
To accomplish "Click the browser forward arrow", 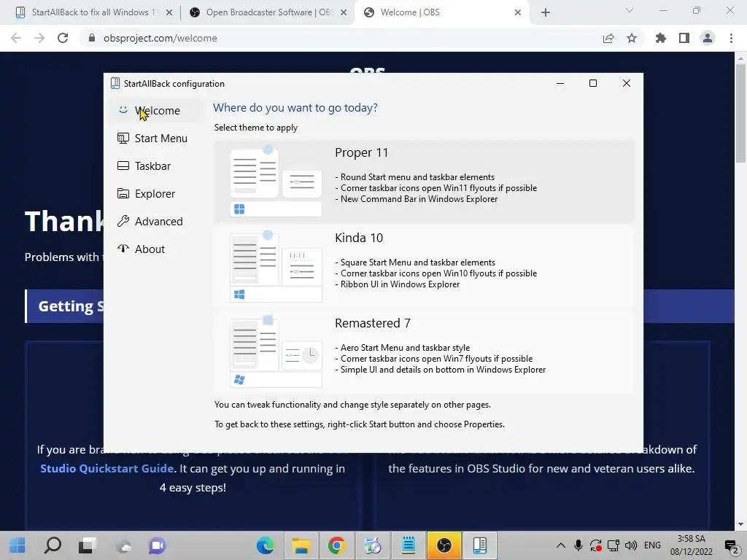I will click(x=39, y=38).
